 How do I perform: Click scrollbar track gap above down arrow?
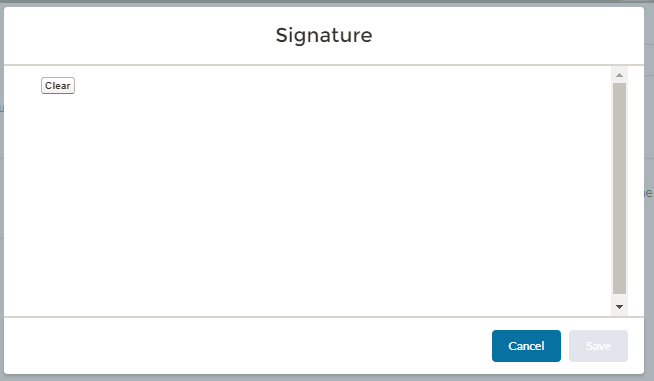tap(619, 297)
